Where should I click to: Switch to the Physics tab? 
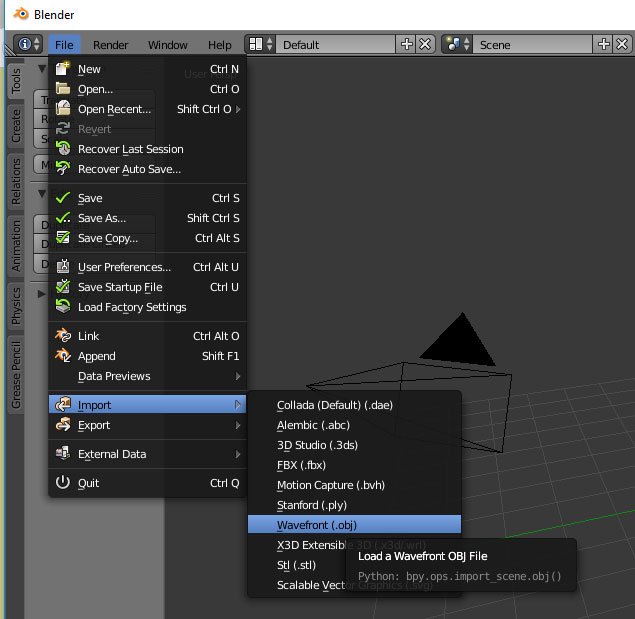click(16, 306)
